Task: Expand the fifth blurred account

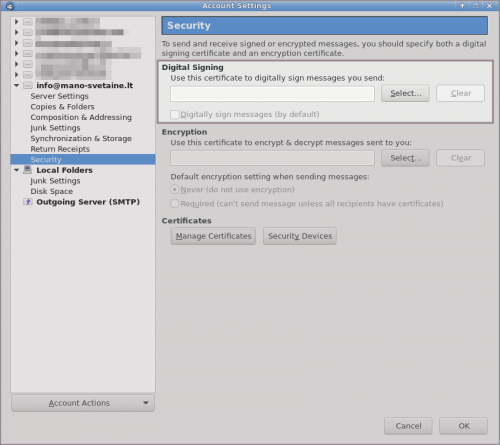Action: (16, 64)
